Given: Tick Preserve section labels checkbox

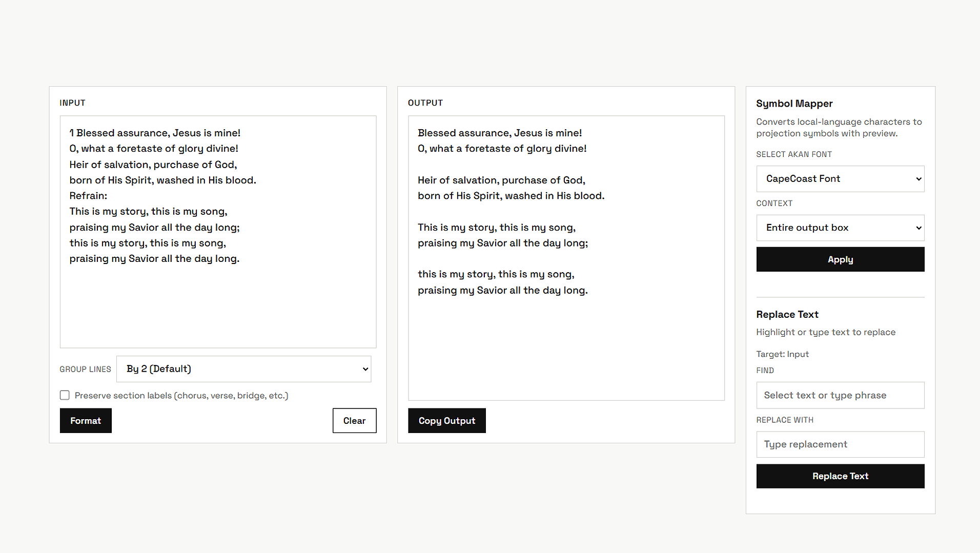Looking at the screenshot, I should (x=65, y=395).
